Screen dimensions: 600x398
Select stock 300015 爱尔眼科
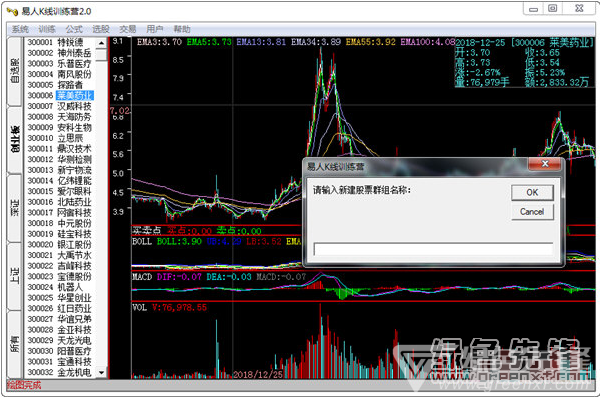point(59,191)
